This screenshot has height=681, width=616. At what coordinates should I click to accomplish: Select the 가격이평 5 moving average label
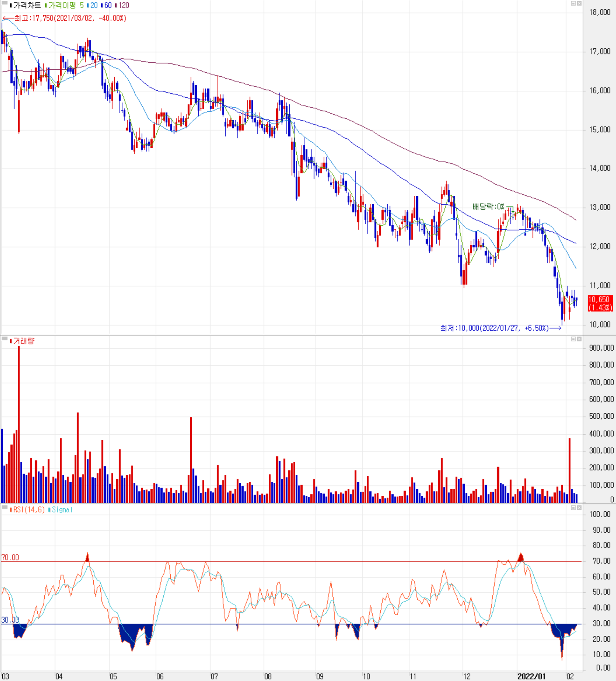[64, 5]
